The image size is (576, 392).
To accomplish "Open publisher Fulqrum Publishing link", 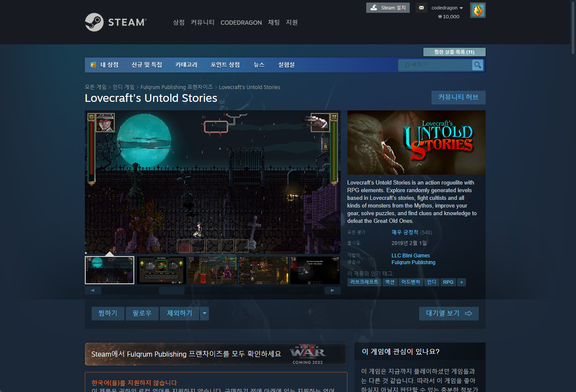I will click(413, 262).
